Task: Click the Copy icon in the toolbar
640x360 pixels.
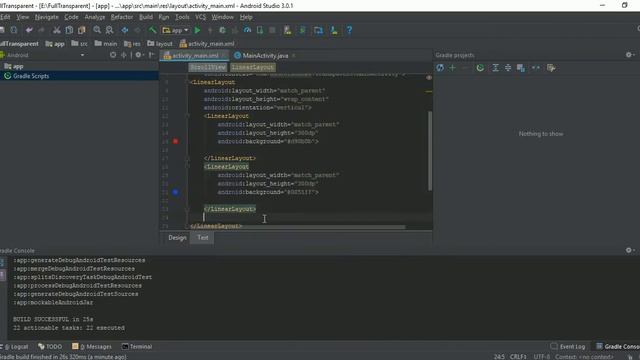Action: tap(69, 30)
